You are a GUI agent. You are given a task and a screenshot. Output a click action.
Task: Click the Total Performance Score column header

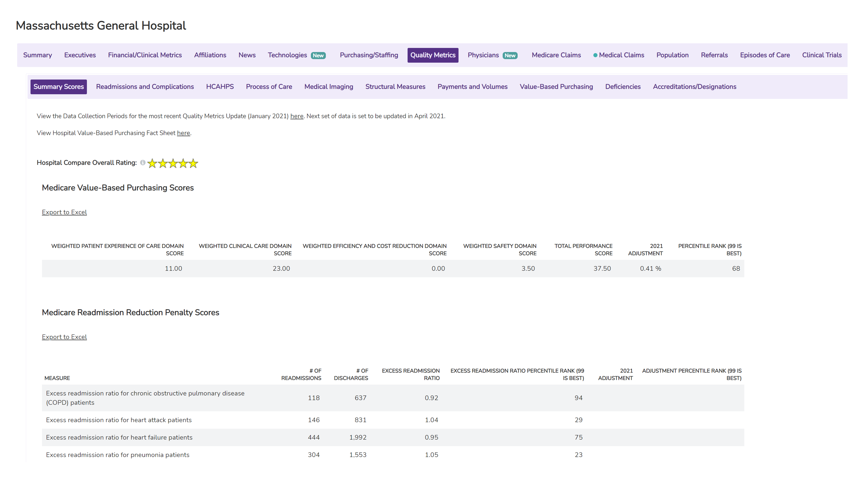(583, 249)
